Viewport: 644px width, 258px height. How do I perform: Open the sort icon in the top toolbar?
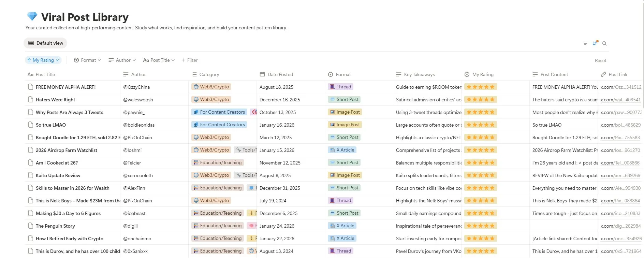595,43
